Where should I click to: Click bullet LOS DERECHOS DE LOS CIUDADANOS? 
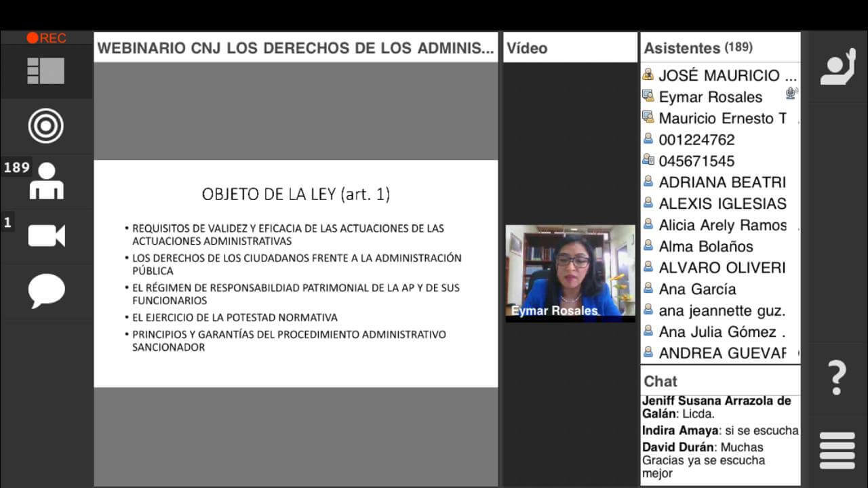(293, 264)
